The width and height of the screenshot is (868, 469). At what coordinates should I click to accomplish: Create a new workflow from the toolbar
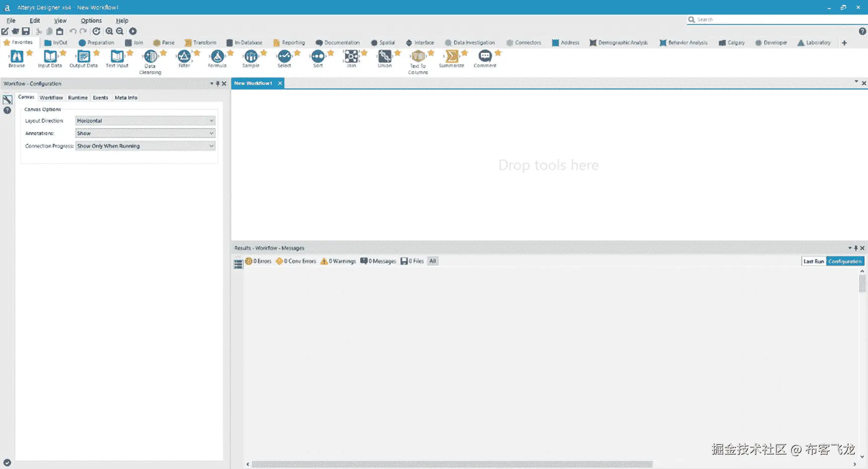click(x=5, y=31)
